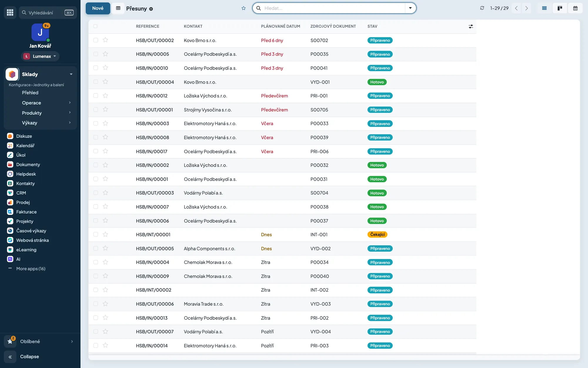Check the HSB/IN/00005 row checkbox

click(96, 54)
